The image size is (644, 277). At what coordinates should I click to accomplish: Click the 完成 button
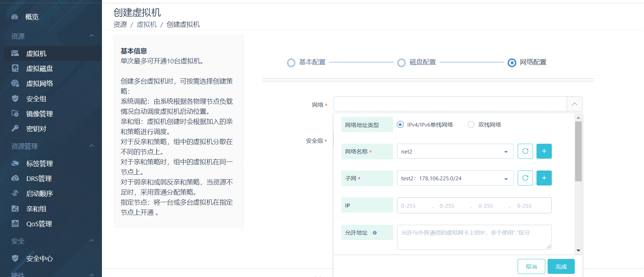[561, 267]
